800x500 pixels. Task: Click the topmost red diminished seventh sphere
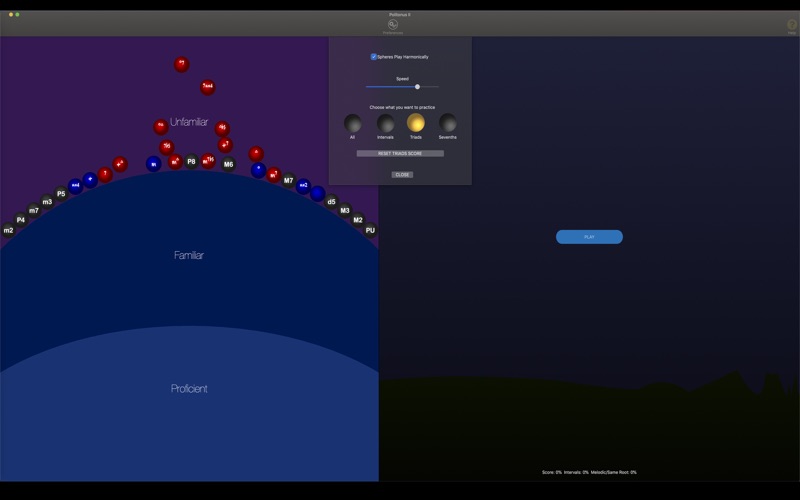pos(182,64)
